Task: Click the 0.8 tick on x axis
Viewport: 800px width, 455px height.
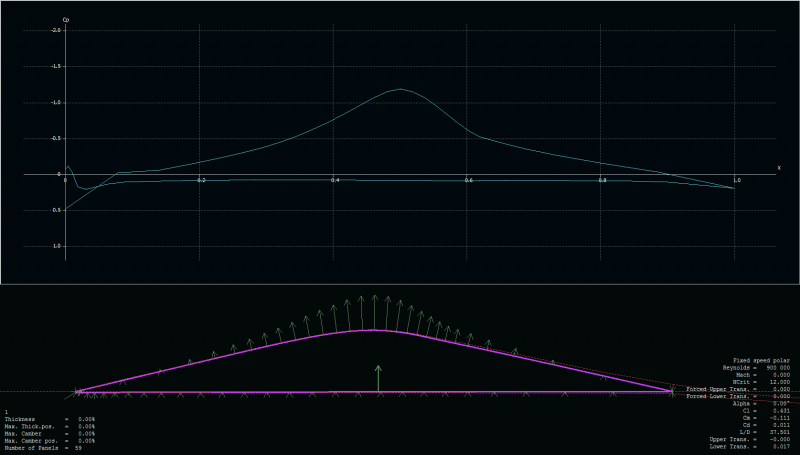Action: 602,180
